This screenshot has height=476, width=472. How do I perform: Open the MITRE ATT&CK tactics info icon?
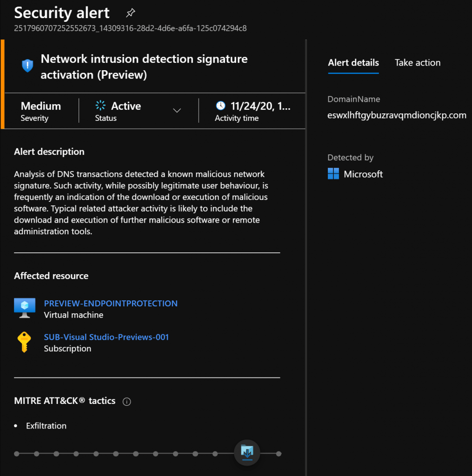pyautogui.click(x=126, y=402)
